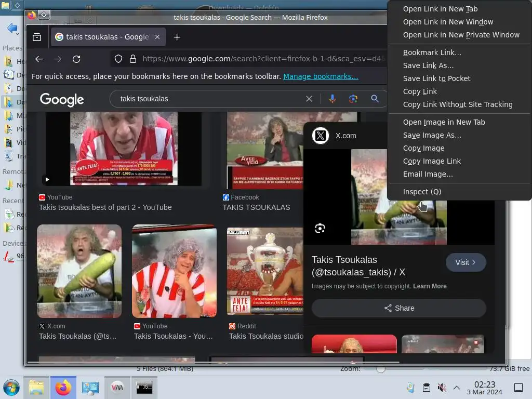
Task: Click in the Google search text field
Action: (210, 99)
